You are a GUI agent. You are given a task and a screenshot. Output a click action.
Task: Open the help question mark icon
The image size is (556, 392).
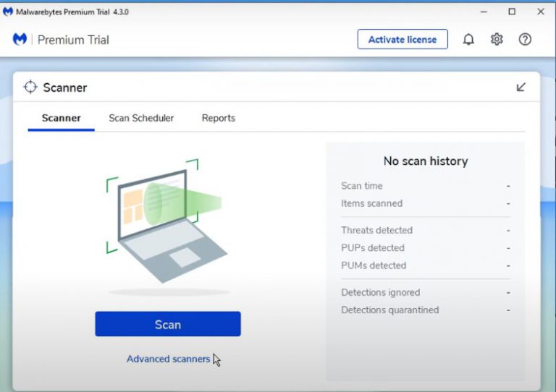[x=525, y=39]
